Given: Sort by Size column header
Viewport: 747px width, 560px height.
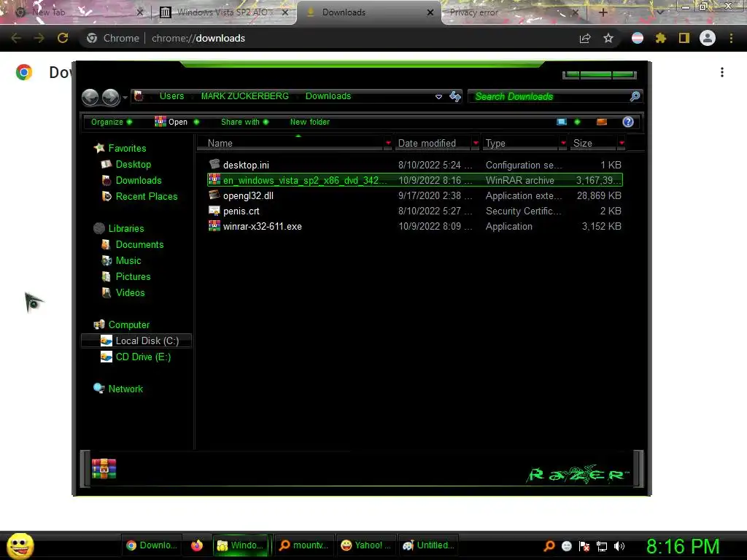Looking at the screenshot, I should (x=594, y=143).
